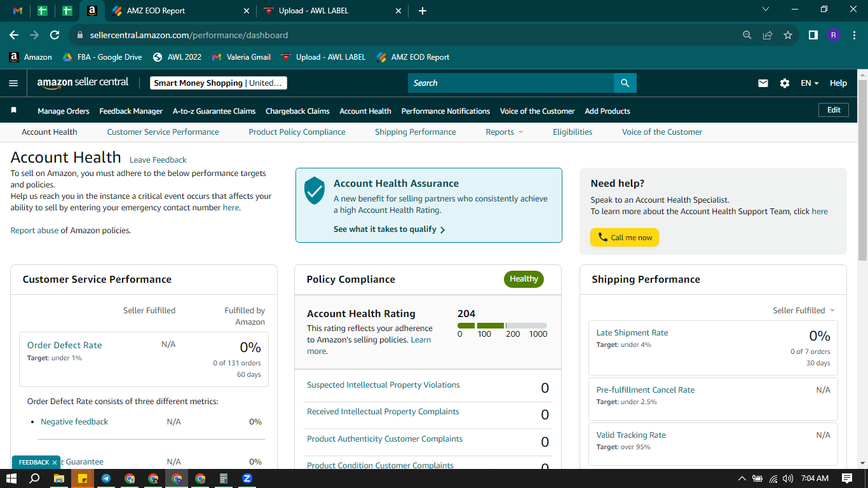Open the Seller Central hamburger menu
Screen dimensions: 868x488
coord(13,83)
